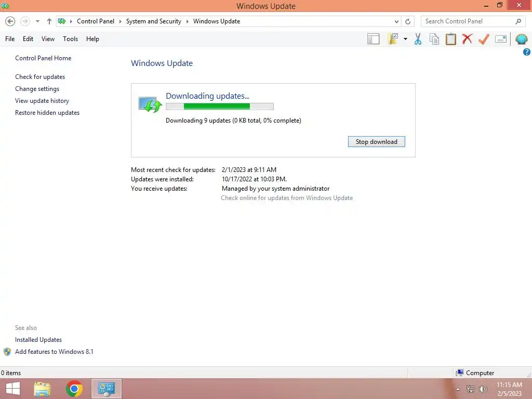The height and width of the screenshot is (399, 532).
Task: Open Change settings in sidebar
Action: [x=37, y=88]
